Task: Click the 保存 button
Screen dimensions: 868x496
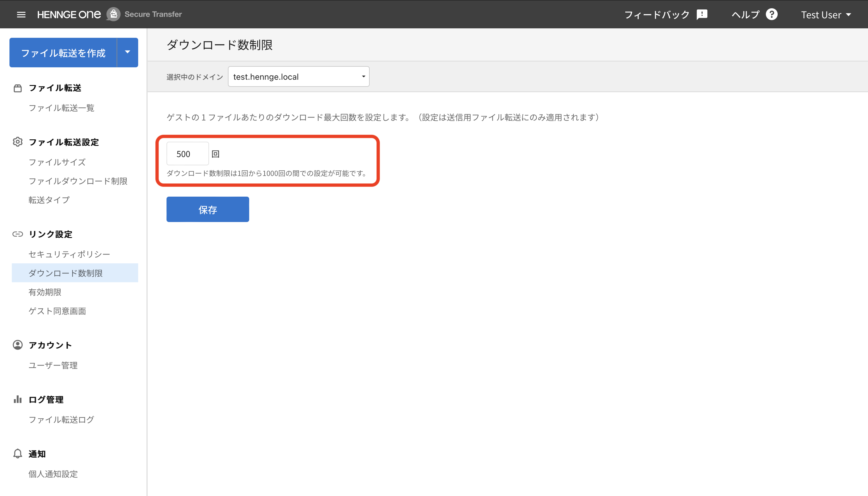Action: coord(208,209)
